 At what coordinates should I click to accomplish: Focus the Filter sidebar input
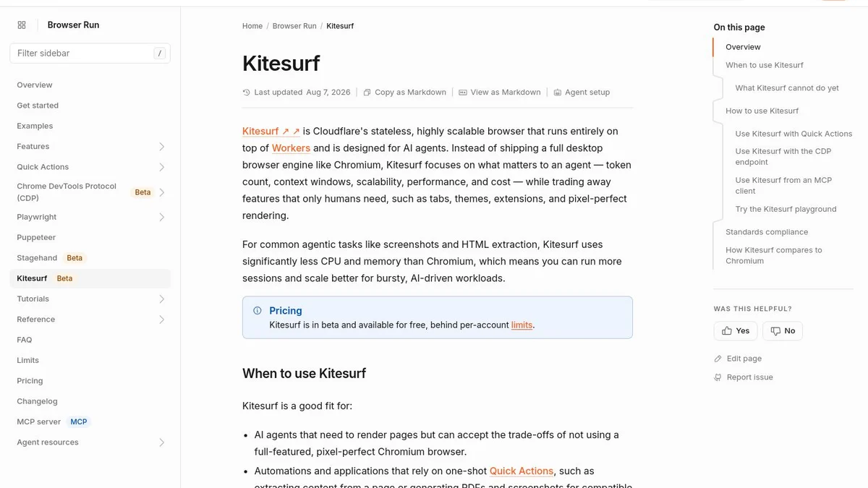tap(90, 53)
